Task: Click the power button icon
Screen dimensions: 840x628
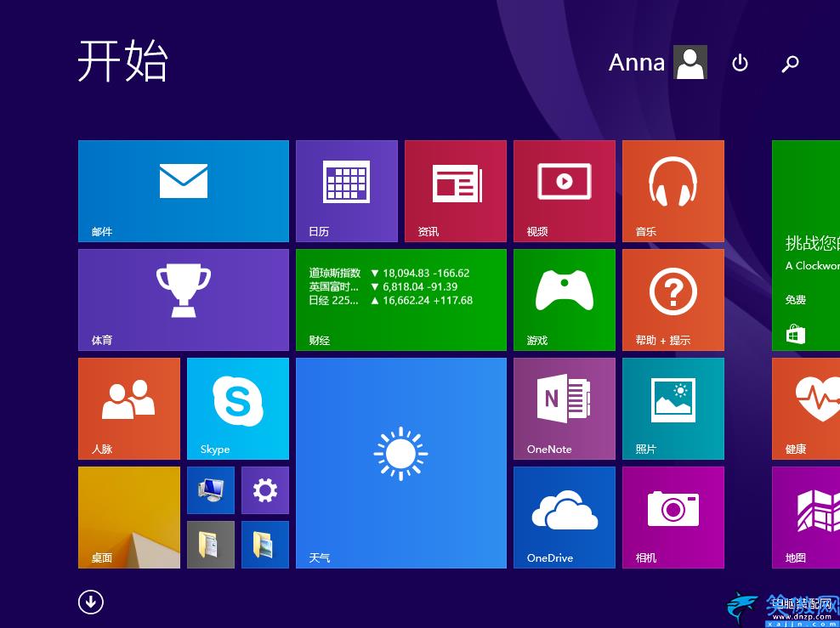Action: [740, 63]
